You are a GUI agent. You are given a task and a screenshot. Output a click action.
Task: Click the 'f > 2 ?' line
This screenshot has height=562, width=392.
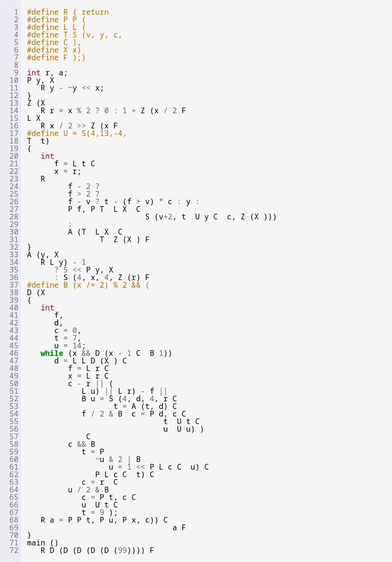click(x=84, y=194)
